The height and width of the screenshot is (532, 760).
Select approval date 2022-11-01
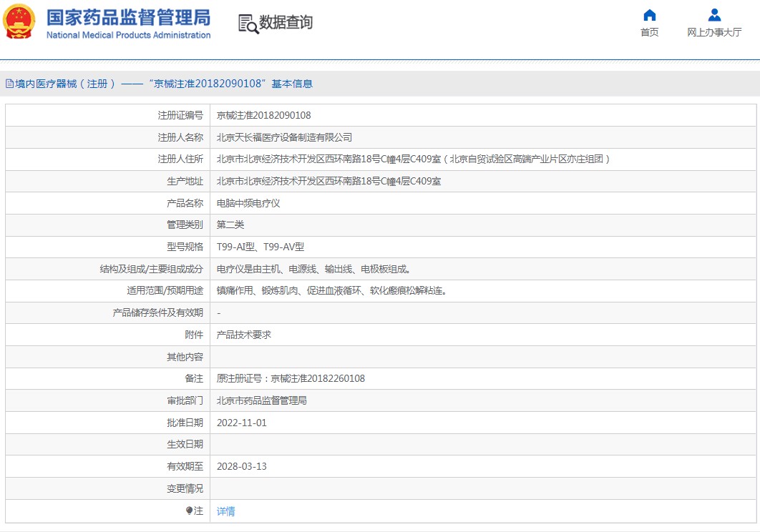(x=241, y=423)
